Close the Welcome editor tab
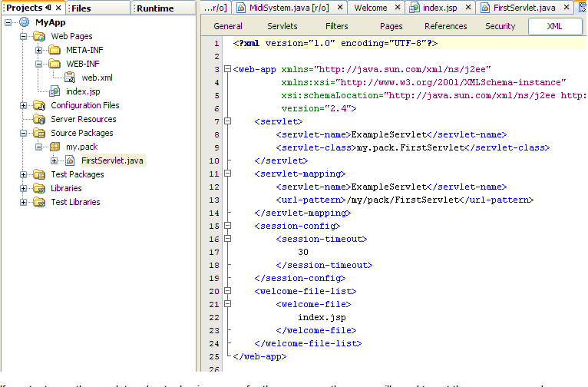The image size is (588, 387). pos(398,7)
